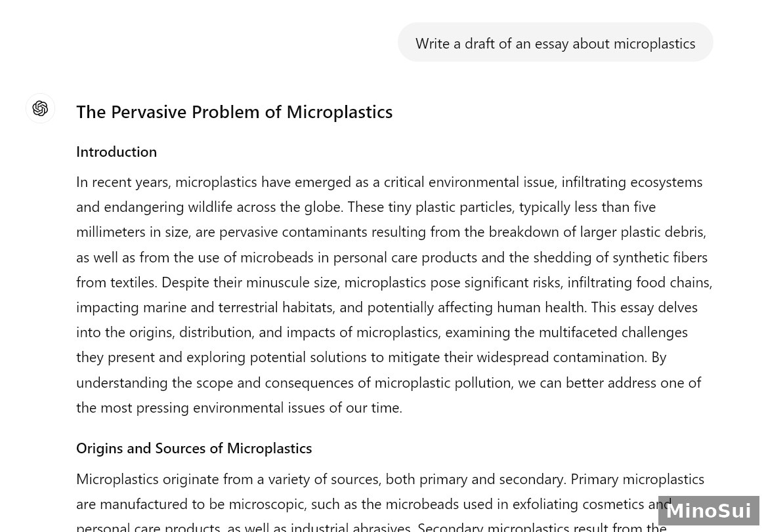Click the line starting 'from textiles. Despite their'
766x532 pixels.
[394, 282]
